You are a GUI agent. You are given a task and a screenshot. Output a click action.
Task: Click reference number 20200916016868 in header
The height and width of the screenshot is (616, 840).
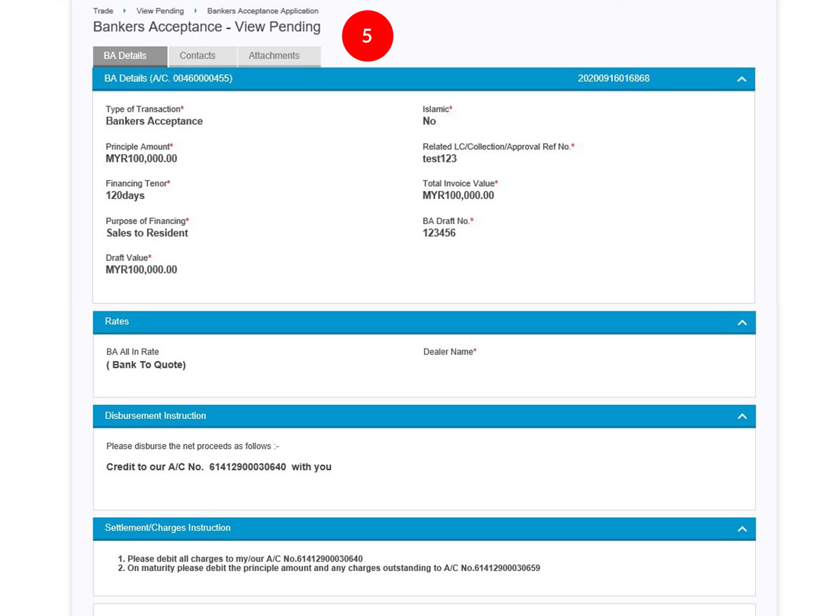(613, 78)
